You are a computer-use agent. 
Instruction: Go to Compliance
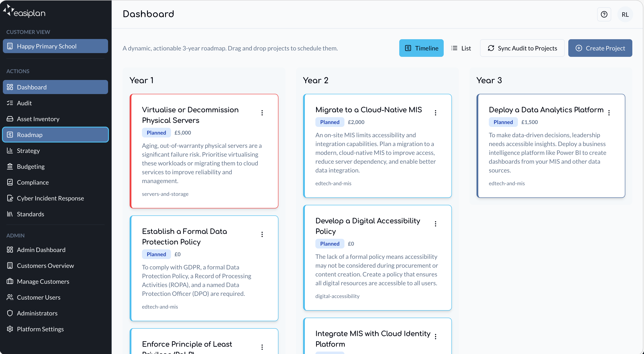tap(55, 182)
